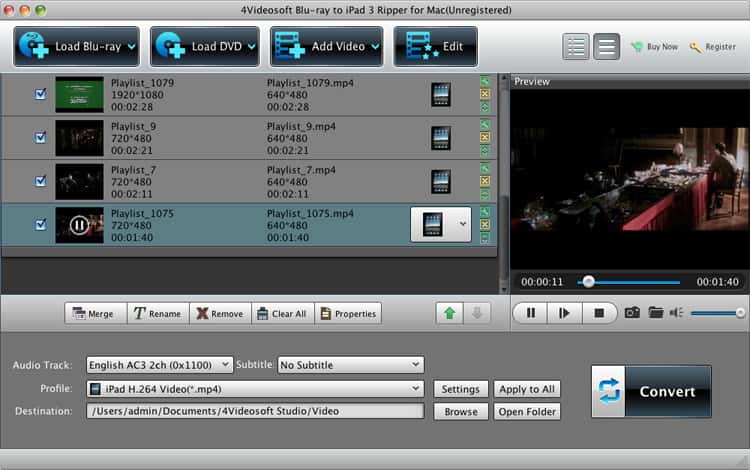Viewport: 750px width, 470px height.
Task: Click the Remove button
Action: point(221,314)
